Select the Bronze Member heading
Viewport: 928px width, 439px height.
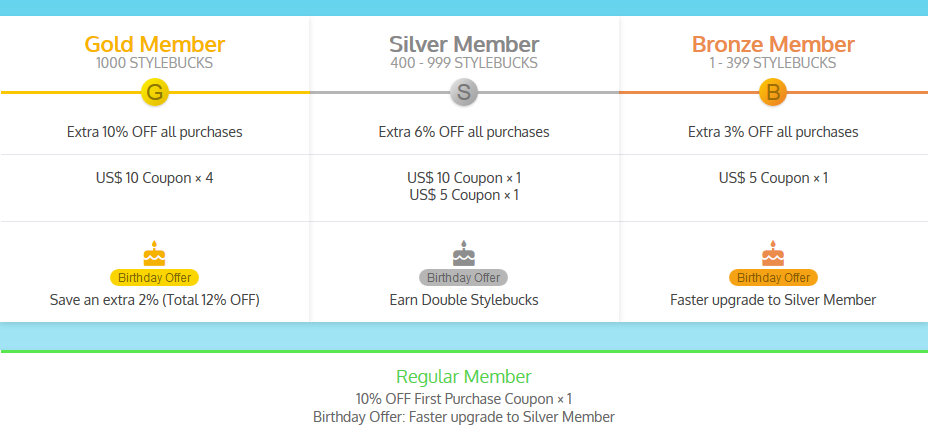(773, 44)
